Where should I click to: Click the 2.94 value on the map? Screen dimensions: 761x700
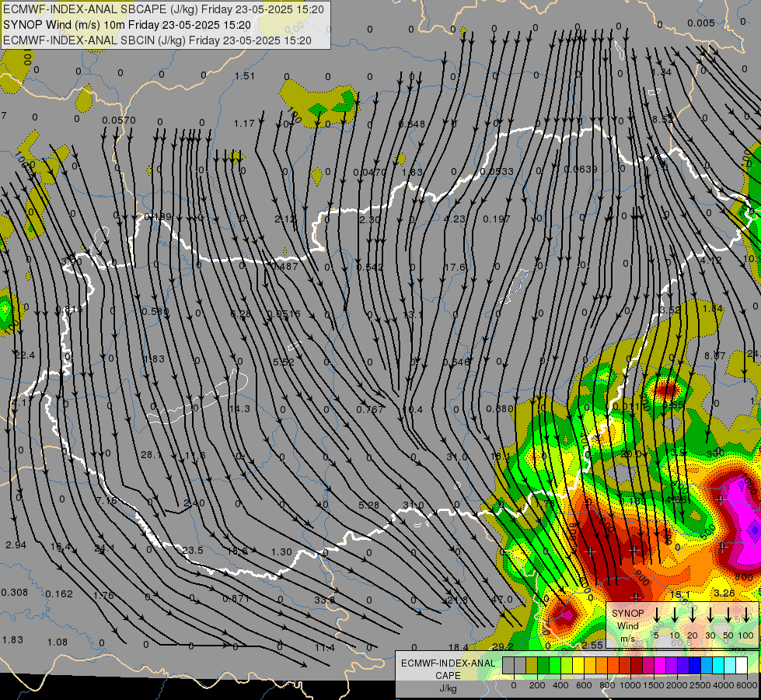[x=16, y=544]
